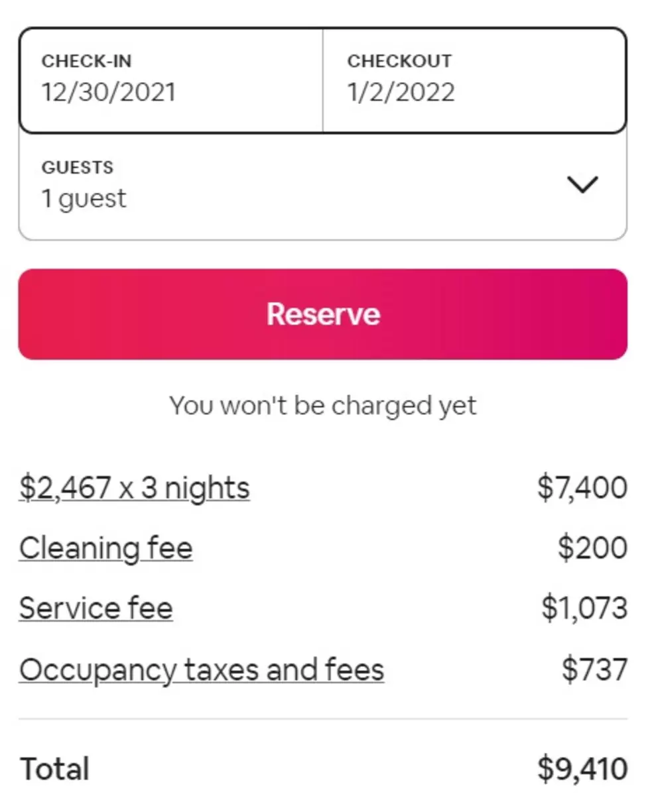Viewport: 650px width, 812px height.
Task: Expand the guests chevron arrow
Action: [583, 184]
